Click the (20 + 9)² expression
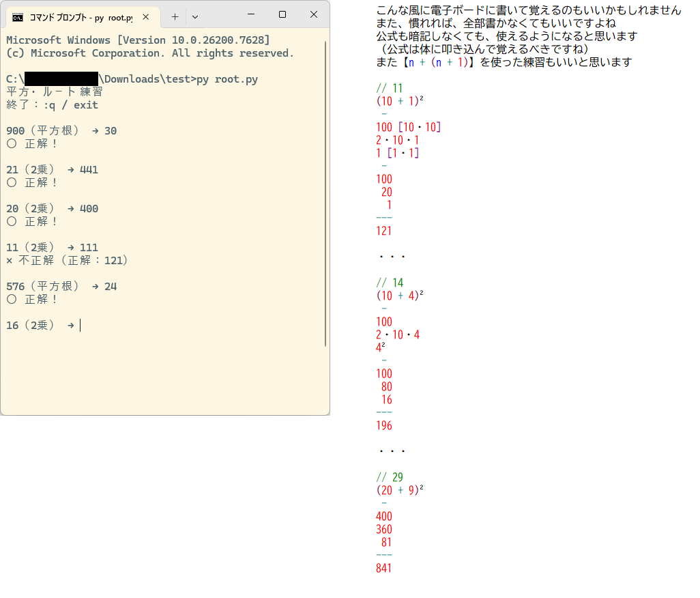 400,490
